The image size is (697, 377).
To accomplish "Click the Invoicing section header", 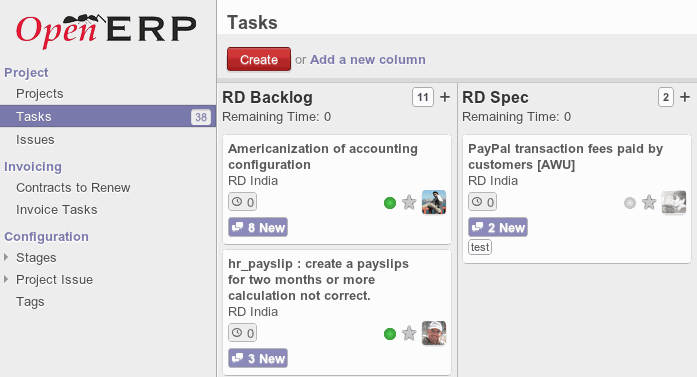I will 33,167.
